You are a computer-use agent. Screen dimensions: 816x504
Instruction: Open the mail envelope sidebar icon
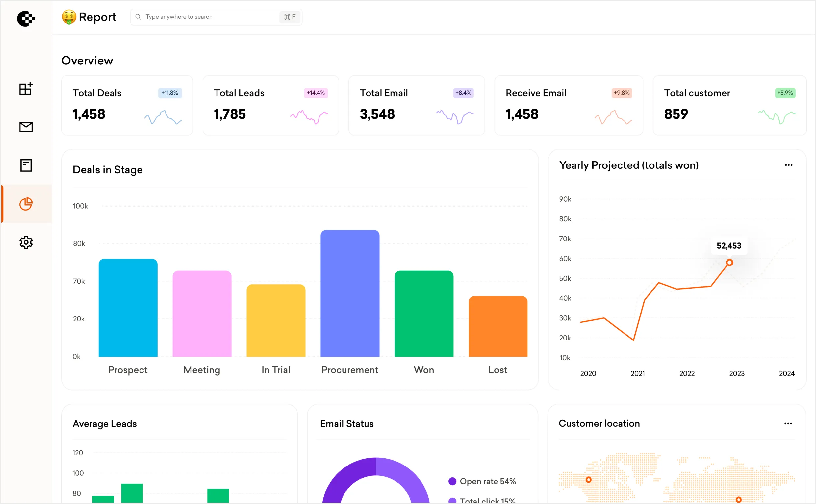[x=26, y=127]
